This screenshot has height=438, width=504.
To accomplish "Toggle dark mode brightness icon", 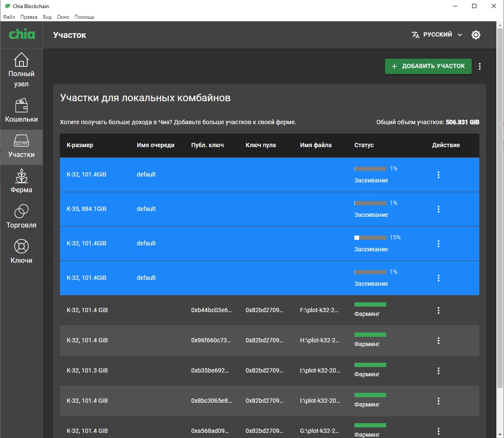I will pyautogui.click(x=476, y=35).
